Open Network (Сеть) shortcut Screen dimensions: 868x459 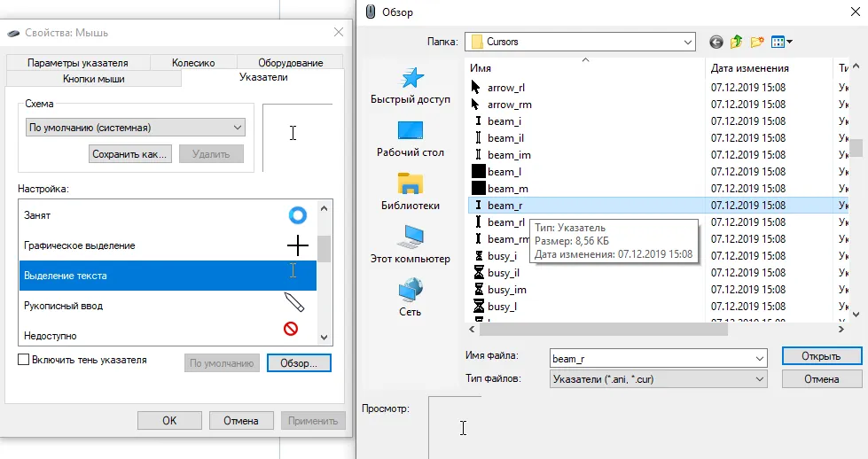[411, 298]
